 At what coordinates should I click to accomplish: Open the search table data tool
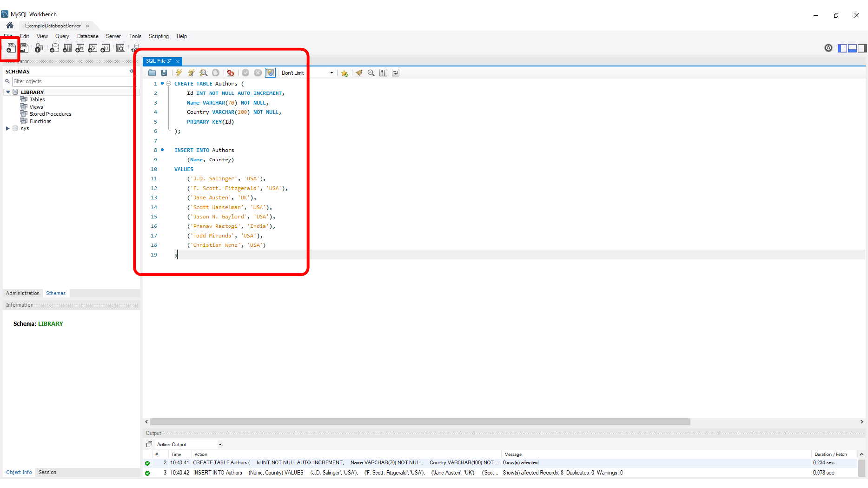pyautogui.click(x=120, y=48)
